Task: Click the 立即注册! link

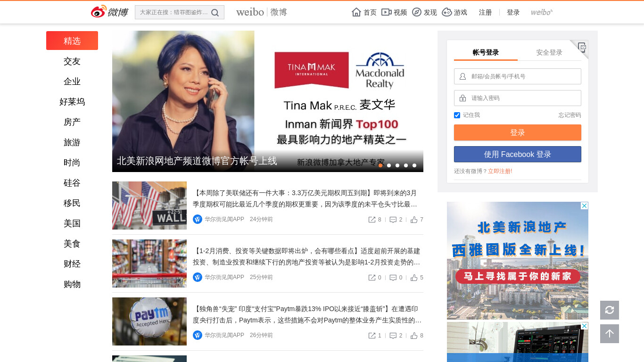Action: tap(500, 171)
